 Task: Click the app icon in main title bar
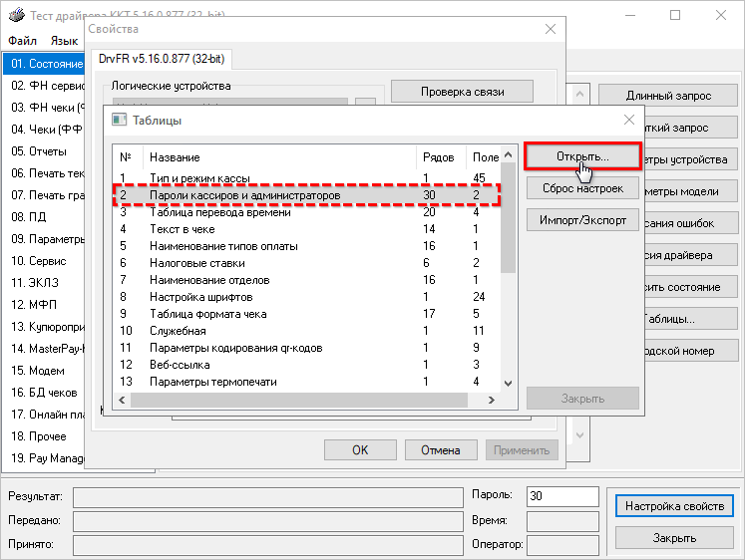coord(15,15)
